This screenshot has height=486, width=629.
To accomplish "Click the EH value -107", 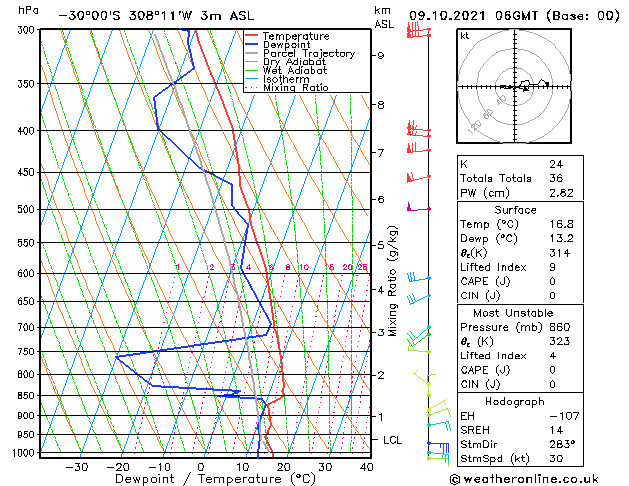I will coord(564,416).
